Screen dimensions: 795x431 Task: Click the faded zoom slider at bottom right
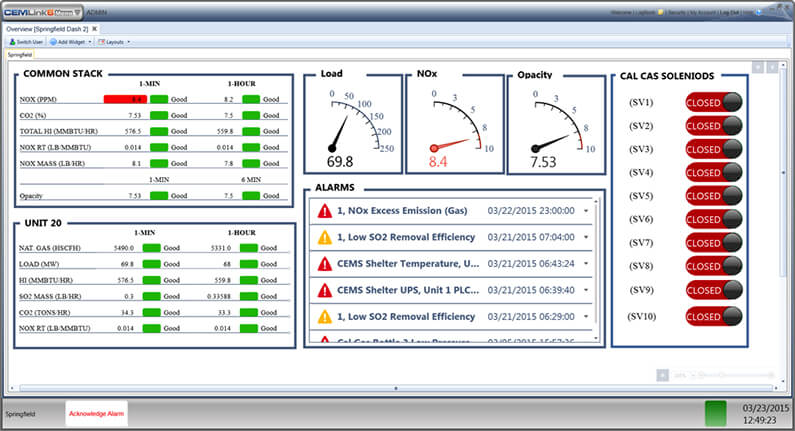tap(734, 375)
